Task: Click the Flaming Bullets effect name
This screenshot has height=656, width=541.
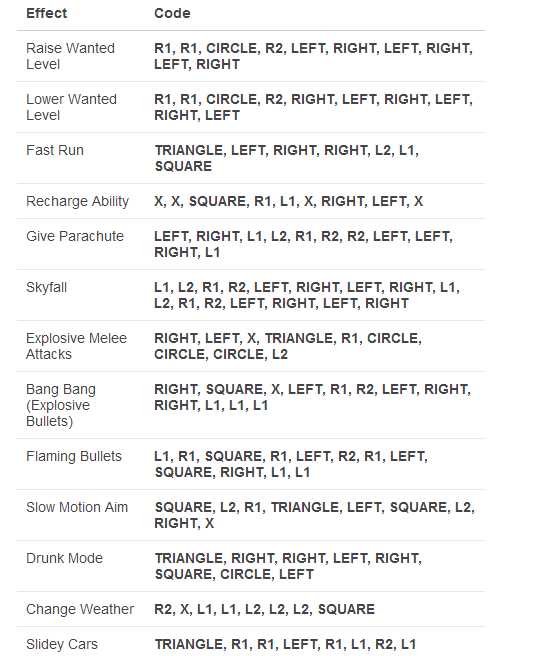Action: tap(74, 456)
